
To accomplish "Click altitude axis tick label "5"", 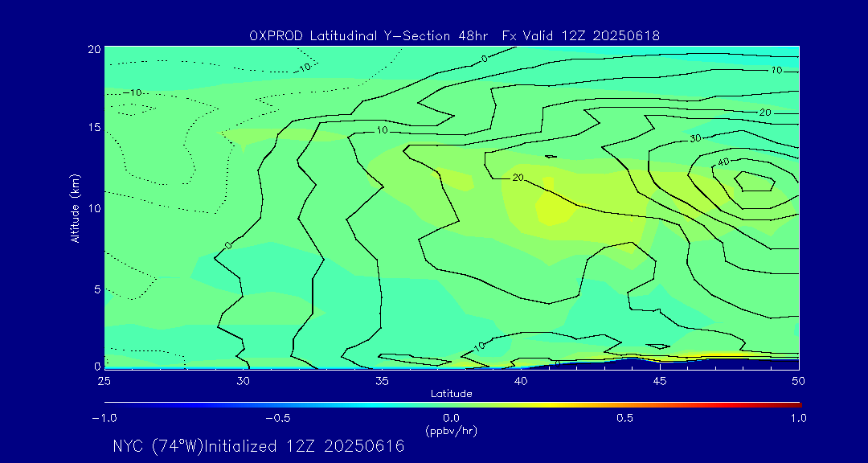I will [x=96, y=289].
